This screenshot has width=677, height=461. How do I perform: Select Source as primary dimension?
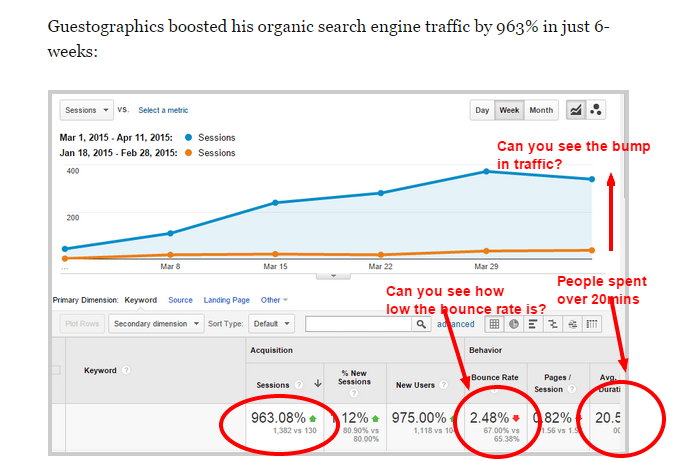(x=180, y=300)
